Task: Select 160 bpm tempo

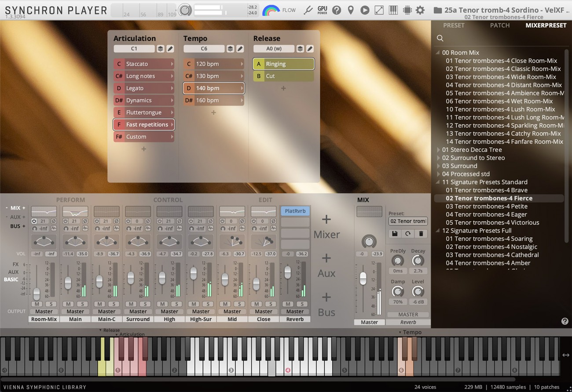Action: pos(213,100)
